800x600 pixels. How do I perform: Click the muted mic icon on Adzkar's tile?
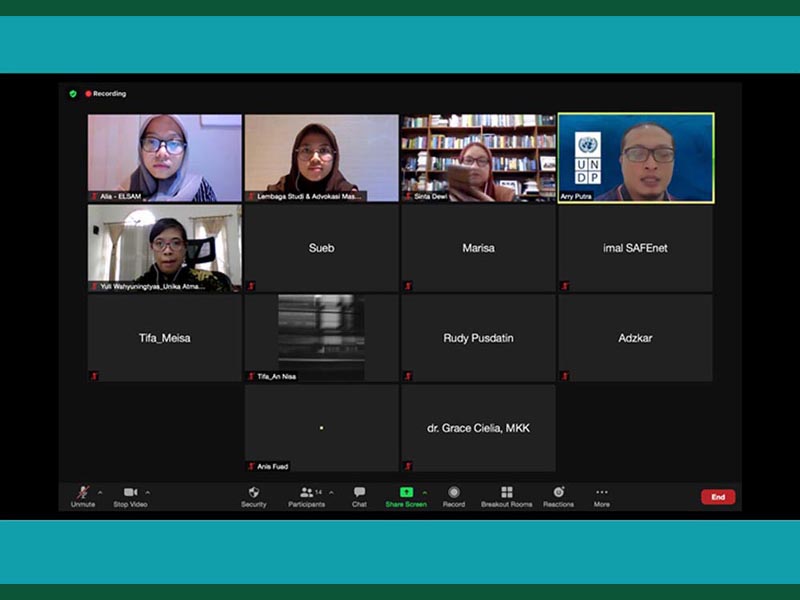(x=565, y=376)
